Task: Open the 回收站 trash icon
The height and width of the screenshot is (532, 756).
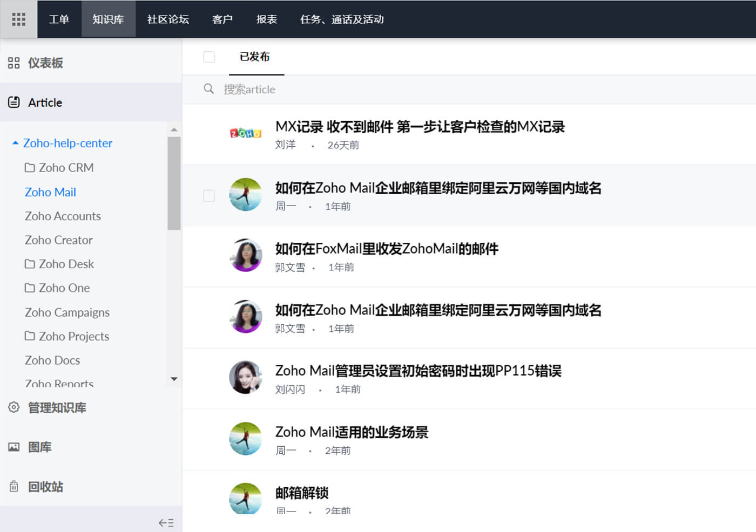Action: pyautogui.click(x=14, y=487)
